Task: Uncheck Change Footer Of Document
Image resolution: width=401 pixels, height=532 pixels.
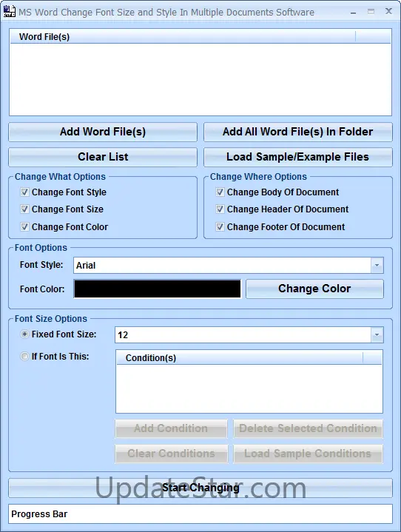Action: (220, 226)
